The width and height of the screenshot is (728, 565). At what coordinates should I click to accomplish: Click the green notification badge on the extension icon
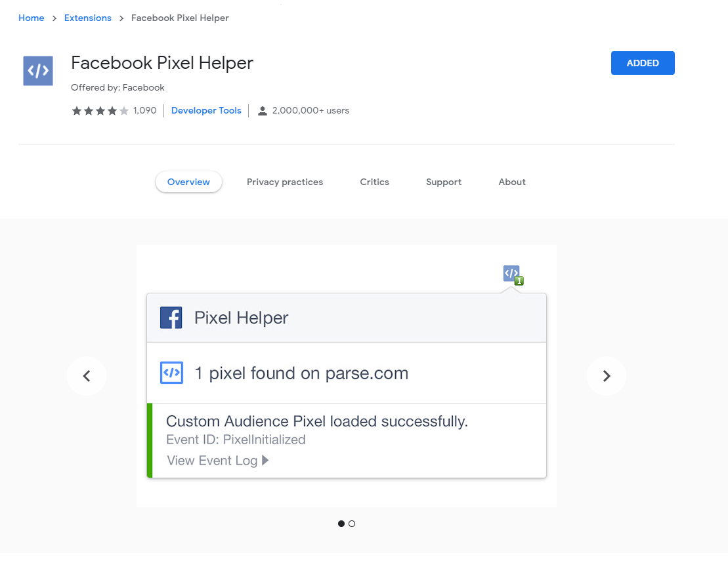coord(518,280)
